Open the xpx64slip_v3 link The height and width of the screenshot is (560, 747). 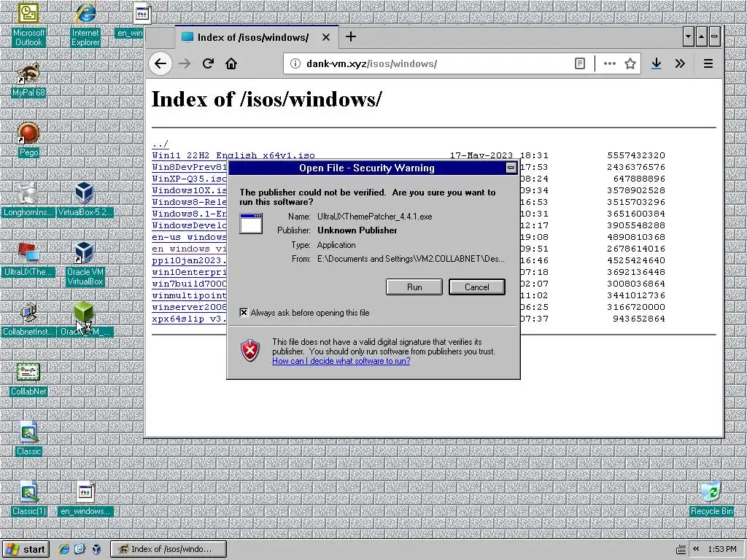[190, 319]
